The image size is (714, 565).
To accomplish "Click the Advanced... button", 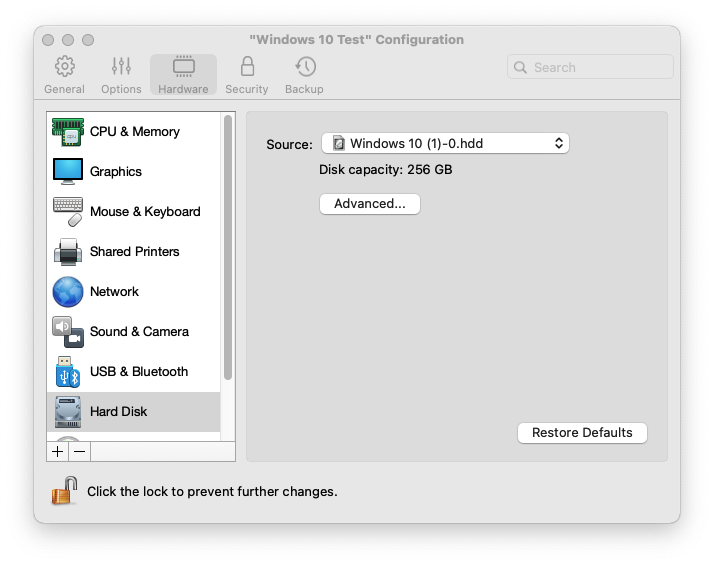I will point(370,204).
